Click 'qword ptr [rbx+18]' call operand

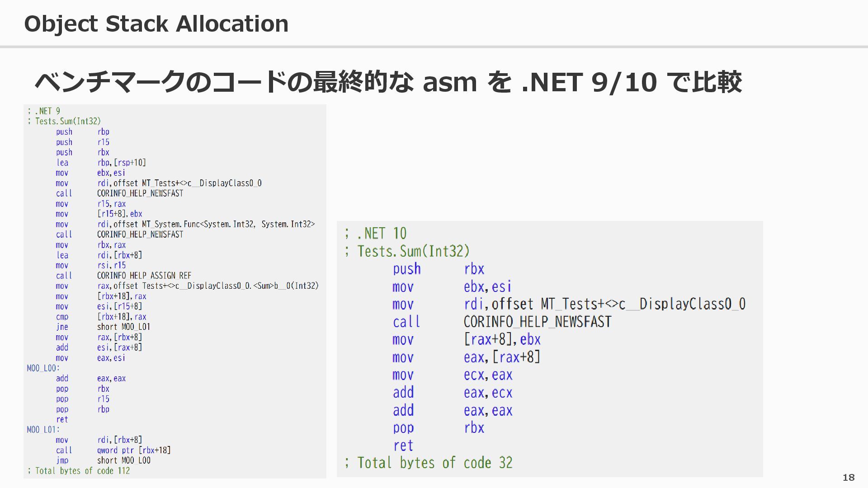133,450
